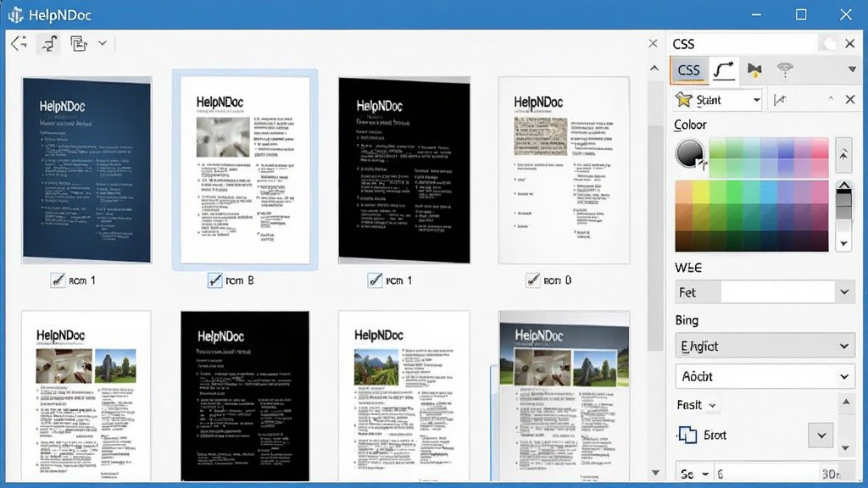This screenshot has width=868, height=488.
Task: Collapse the Staint section with the small caret
Action: 831,99
